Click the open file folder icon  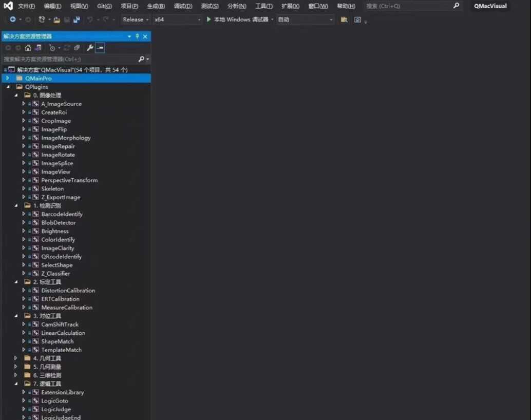[57, 20]
